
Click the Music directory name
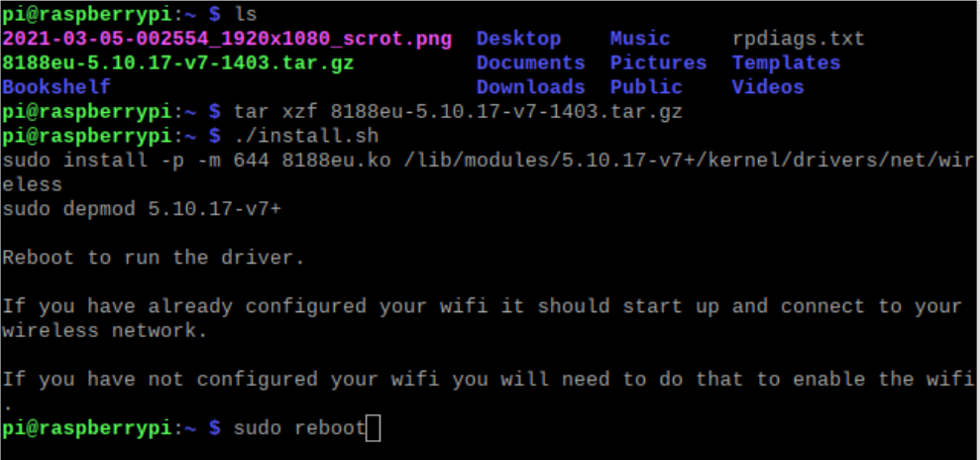click(x=640, y=40)
